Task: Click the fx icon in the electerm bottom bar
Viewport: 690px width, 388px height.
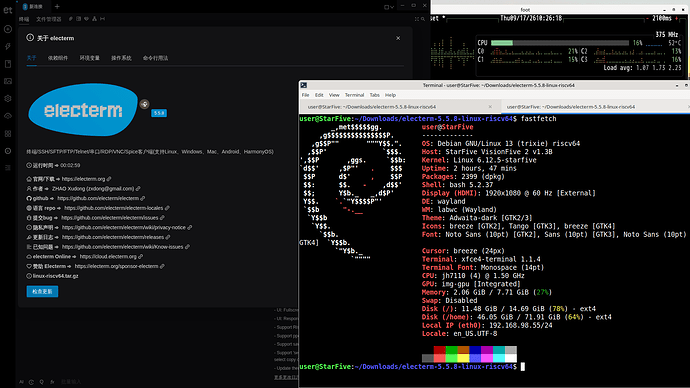Action: pos(52,382)
